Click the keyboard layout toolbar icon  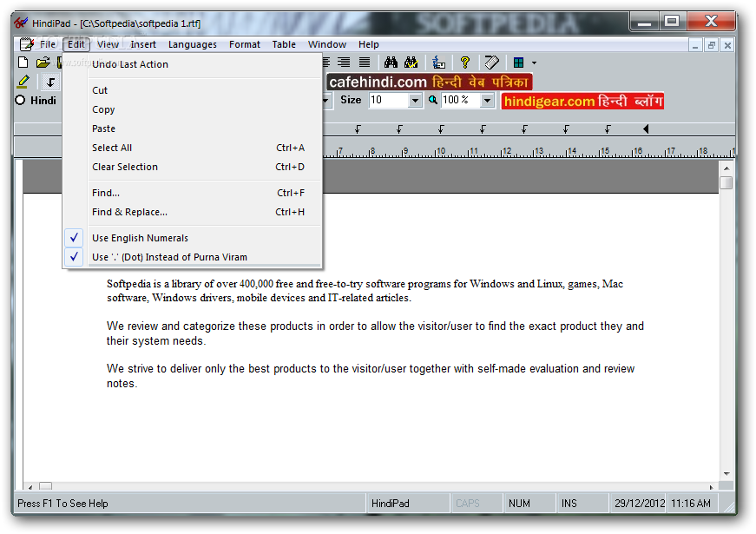tap(438, 63)
